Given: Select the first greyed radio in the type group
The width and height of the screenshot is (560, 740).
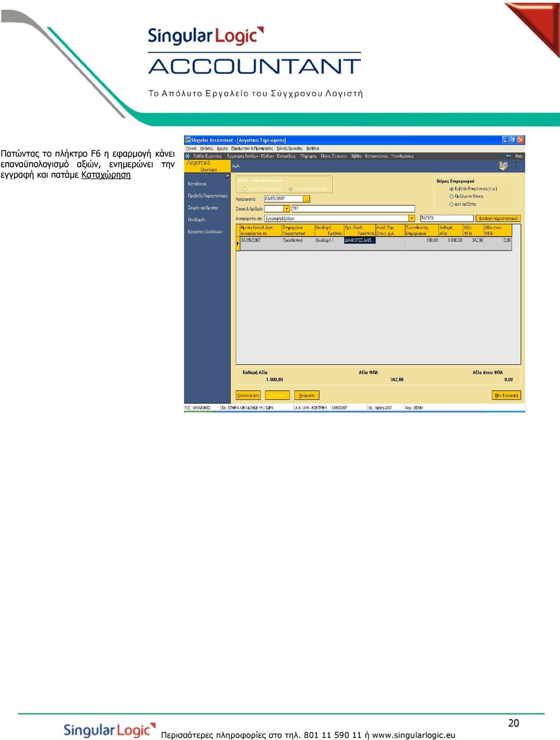Looking at the screenshot, I should 245,189.
